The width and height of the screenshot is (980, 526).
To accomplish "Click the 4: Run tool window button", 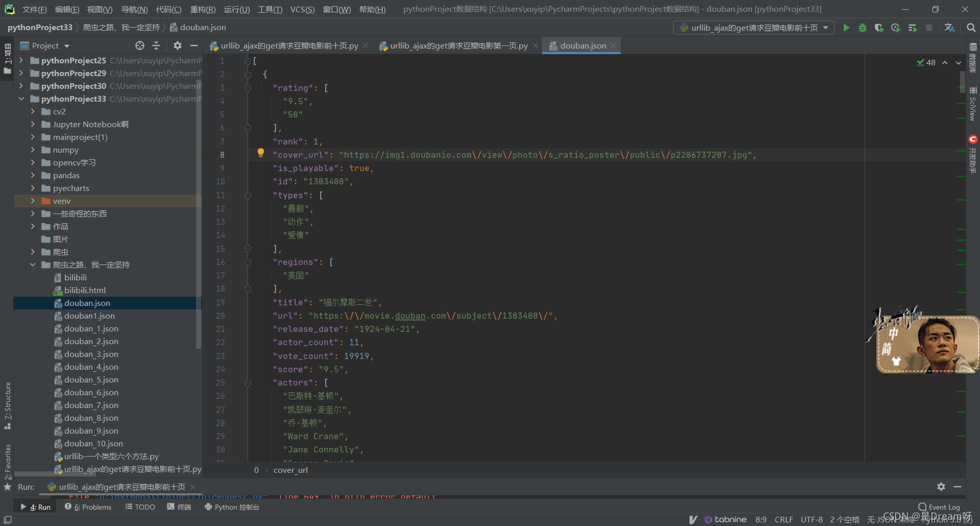I will pyautogui.click(x=36, y=507).
